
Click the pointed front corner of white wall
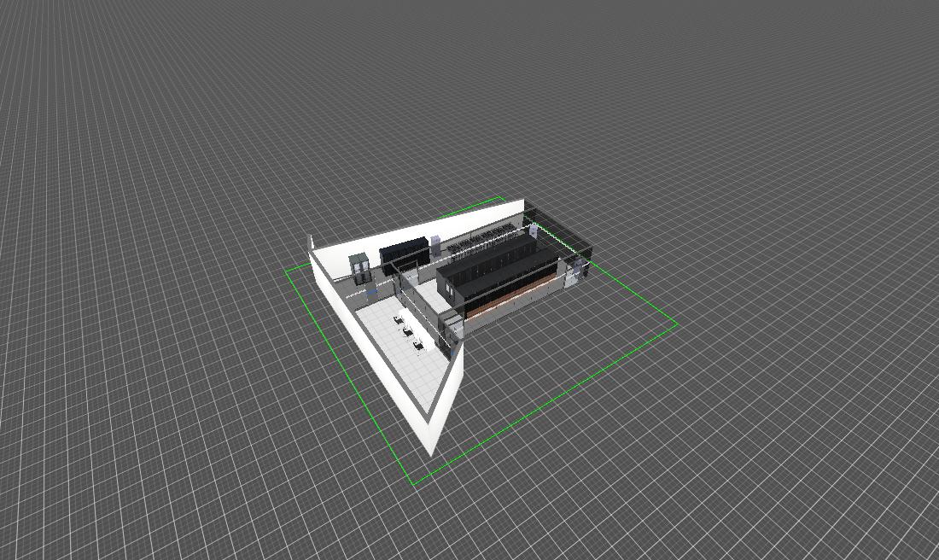[431, 451]
